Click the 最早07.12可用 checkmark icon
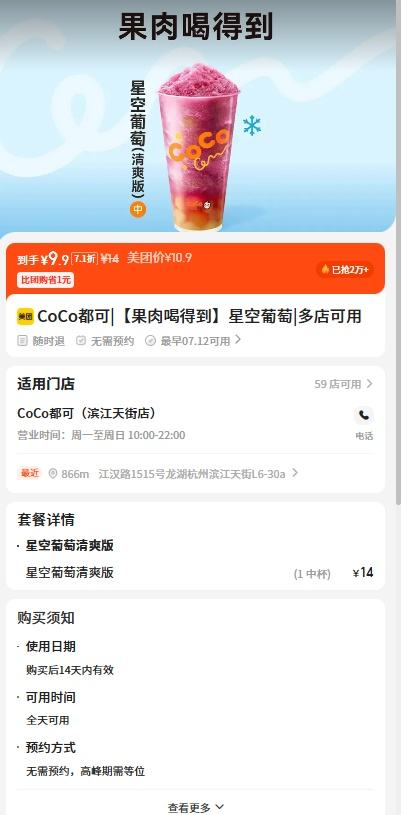The height and width of the screenshot is (815, 407). click(150, 341)
